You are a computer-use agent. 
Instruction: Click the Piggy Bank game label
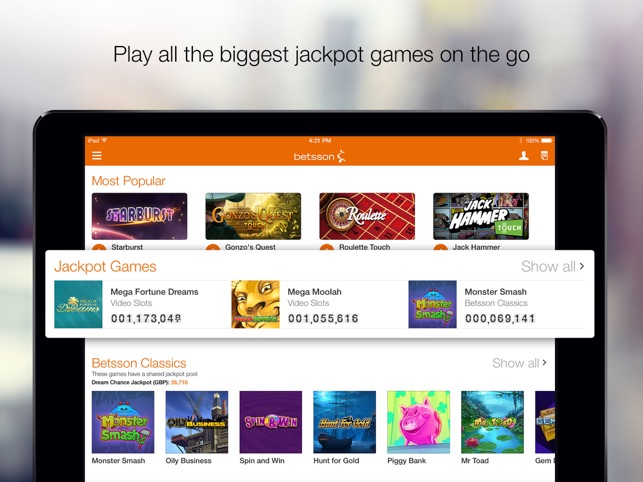[x=406, y=461]
